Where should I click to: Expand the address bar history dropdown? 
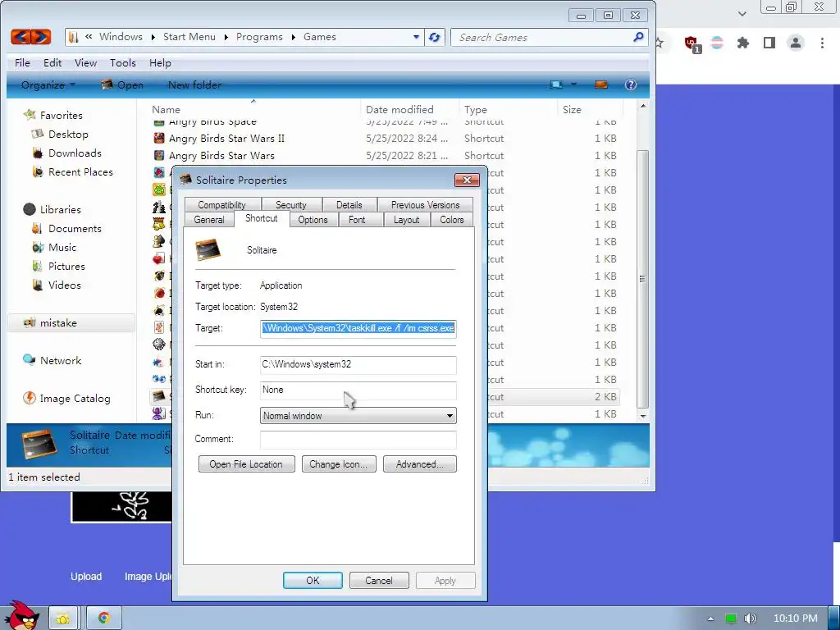[x=416, y=37]
